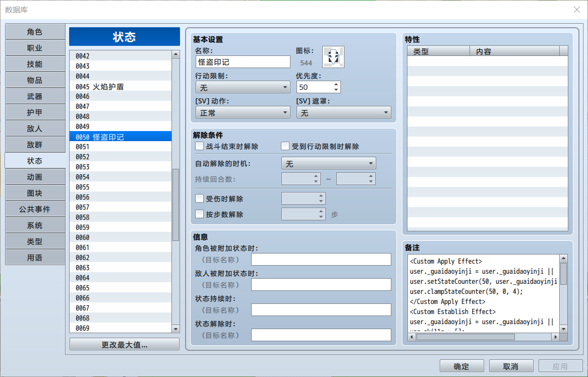Image resolution: width=588 pixels, height=377 pixels.
Task: Increase 优先度 value with up arrow
Action: tap(336, 84)
